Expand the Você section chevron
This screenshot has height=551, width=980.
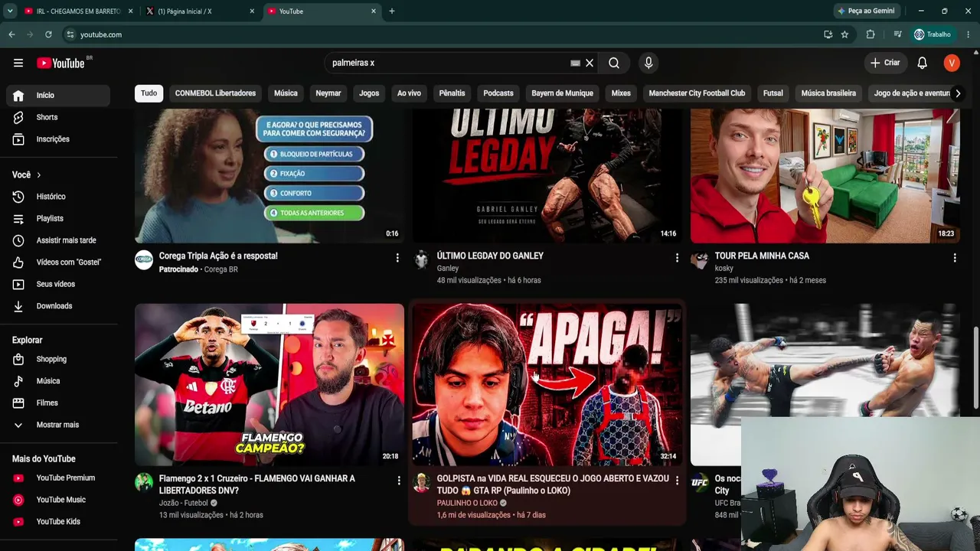click(39, 175)
